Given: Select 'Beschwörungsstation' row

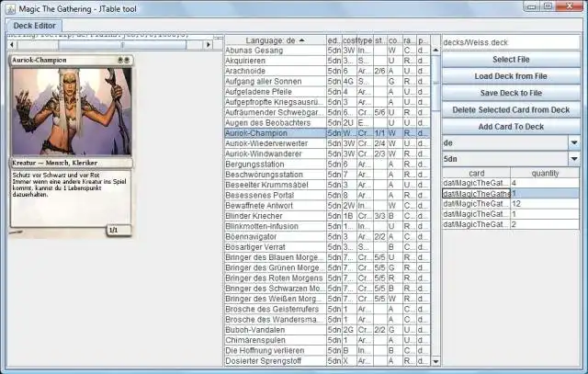Looking at the screenshot, I should 327,175.
